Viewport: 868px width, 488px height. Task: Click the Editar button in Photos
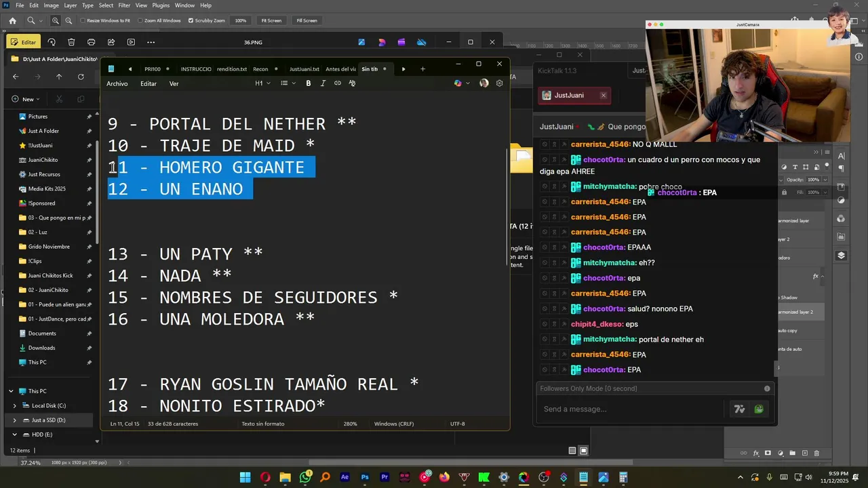(23, 42)
